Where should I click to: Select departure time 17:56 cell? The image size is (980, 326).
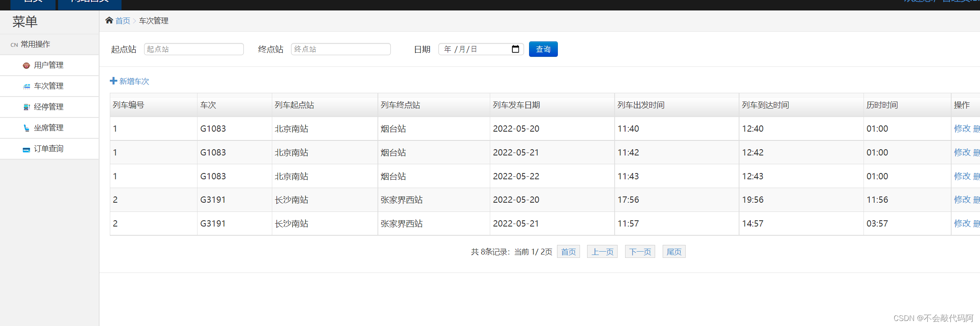pos(676,200)
